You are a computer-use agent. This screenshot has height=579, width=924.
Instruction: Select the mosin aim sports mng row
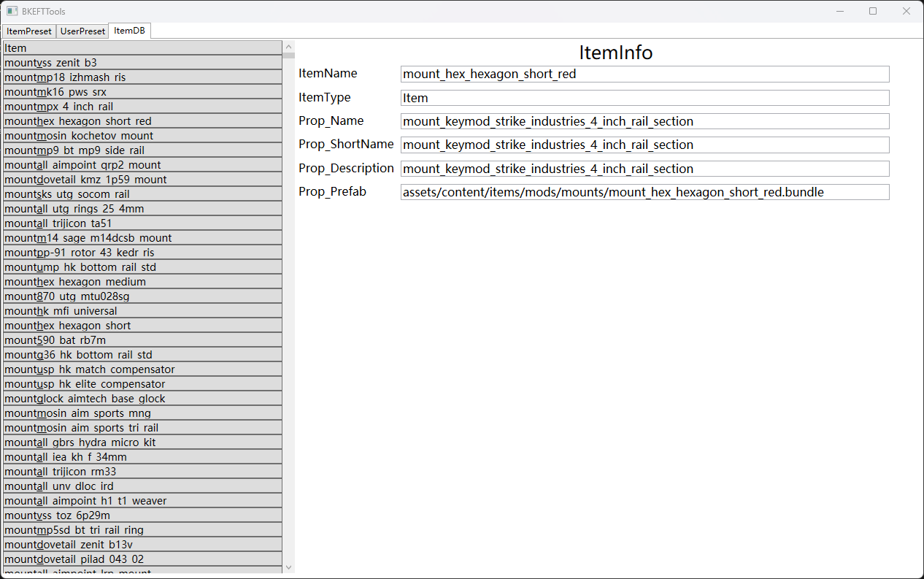coord(142,413)
